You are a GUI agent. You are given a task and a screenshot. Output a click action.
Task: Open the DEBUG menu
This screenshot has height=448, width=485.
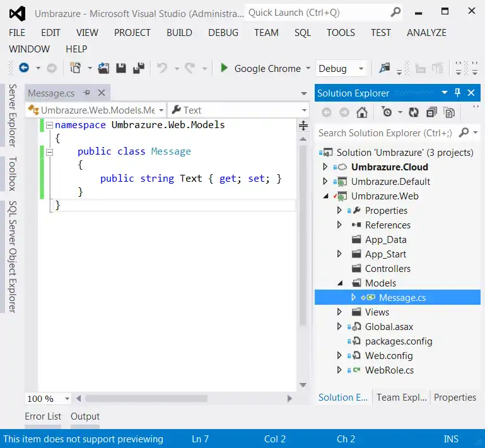[223, 32]
